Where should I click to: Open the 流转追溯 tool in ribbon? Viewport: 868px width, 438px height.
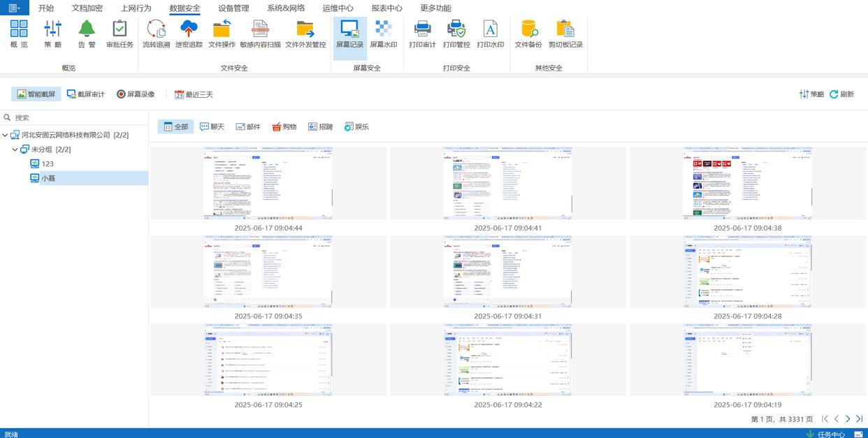pos(156,34)
